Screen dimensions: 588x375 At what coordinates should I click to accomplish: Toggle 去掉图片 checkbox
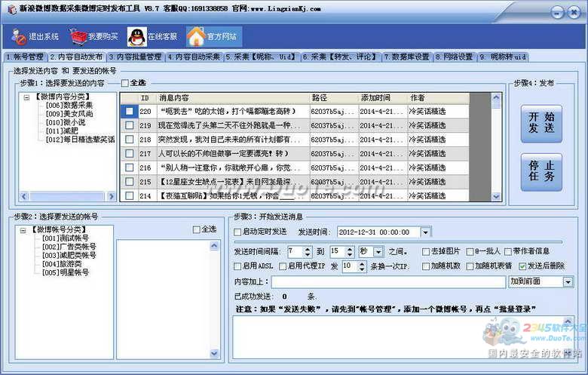click(x=426, y=251)
